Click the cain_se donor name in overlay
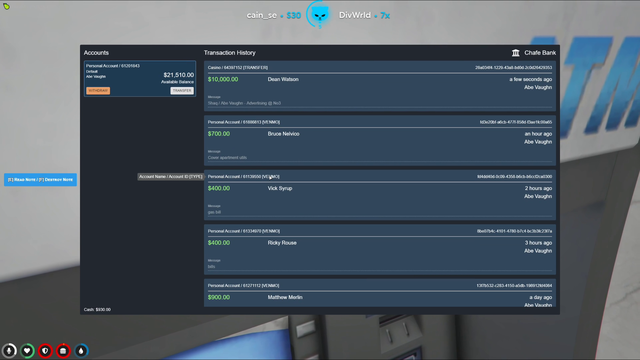This screenshot has width=640, height=360. (262, 16)
